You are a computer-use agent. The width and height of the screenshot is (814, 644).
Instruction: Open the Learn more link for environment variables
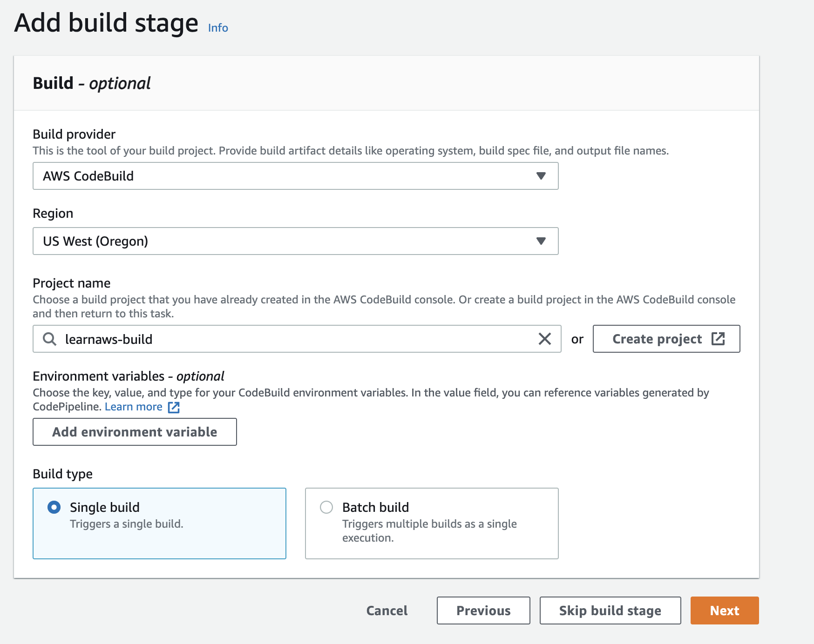point(142,407)
